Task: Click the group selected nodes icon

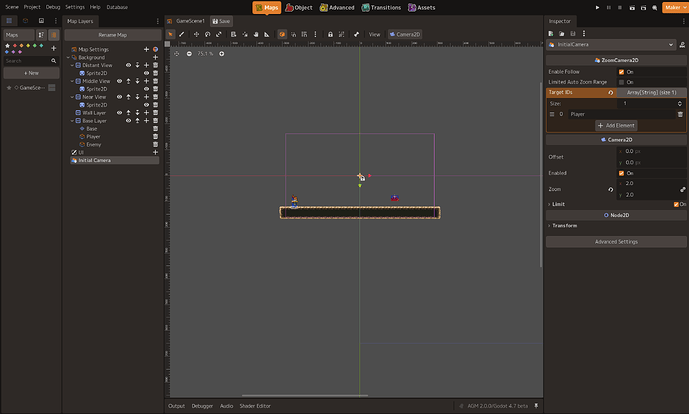Action: click(x=341, y=34)
